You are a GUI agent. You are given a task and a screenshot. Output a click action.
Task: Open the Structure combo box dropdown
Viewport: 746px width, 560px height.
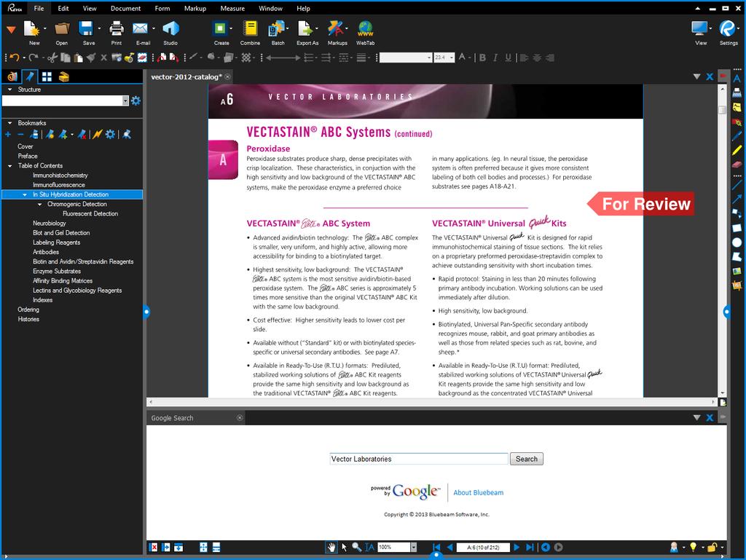[x=125, y=100]
